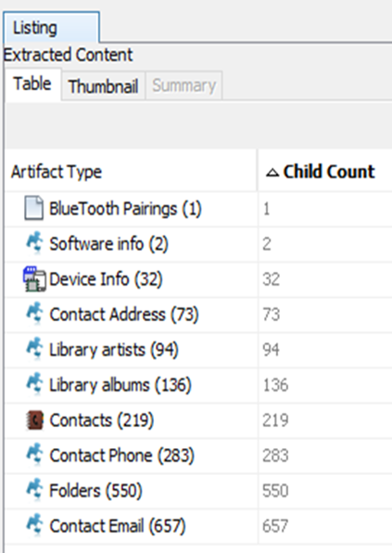This screenshot has height=553, width=392.
Task: Click the Folders artifact icon
Action: (x=34, y=490)
